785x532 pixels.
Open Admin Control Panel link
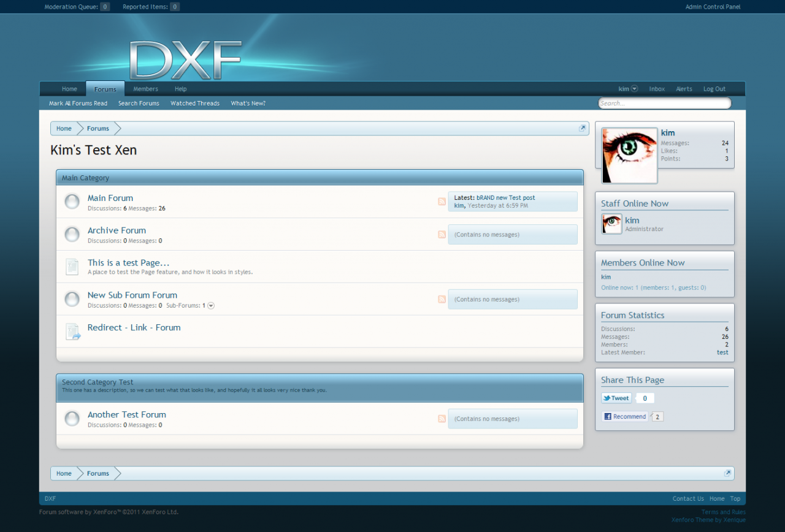click(713, 7)
